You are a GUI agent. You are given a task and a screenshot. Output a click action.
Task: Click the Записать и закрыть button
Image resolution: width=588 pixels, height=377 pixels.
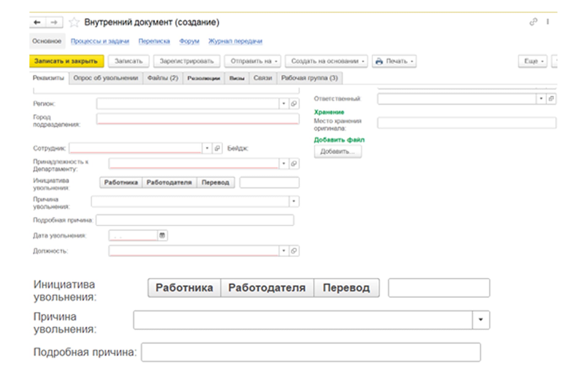(x=65, y=61)
